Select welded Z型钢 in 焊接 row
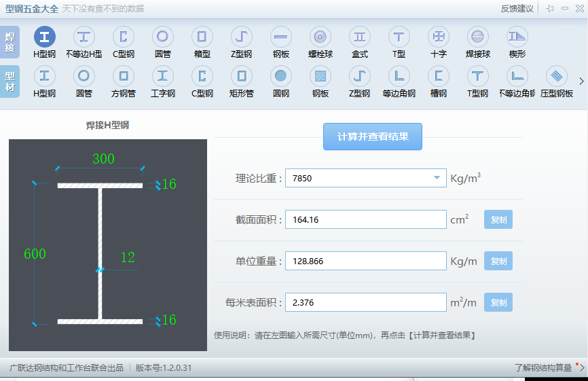Screen dimensions: 588x381 [242, 37]
